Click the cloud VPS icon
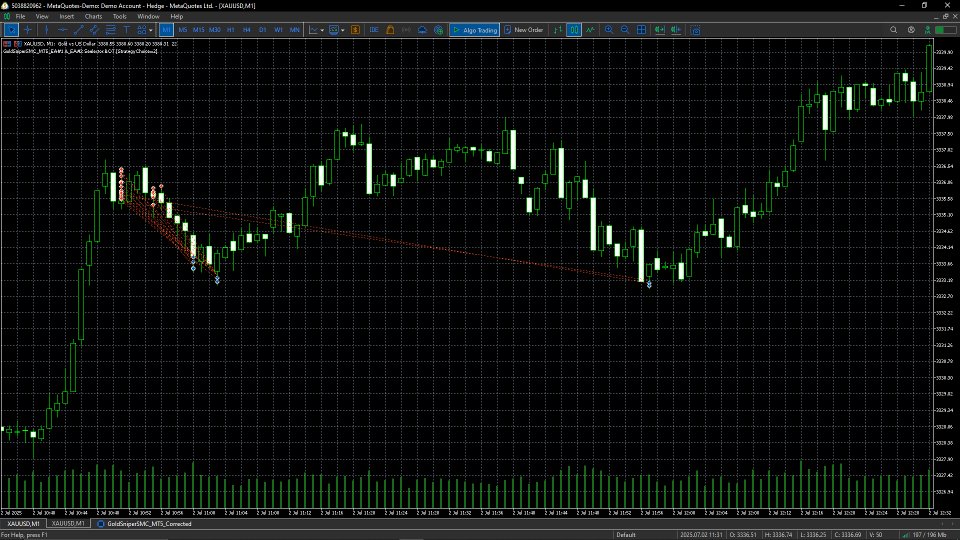Image resolution: width=960 pixels, height=540 pixels. 422,29
